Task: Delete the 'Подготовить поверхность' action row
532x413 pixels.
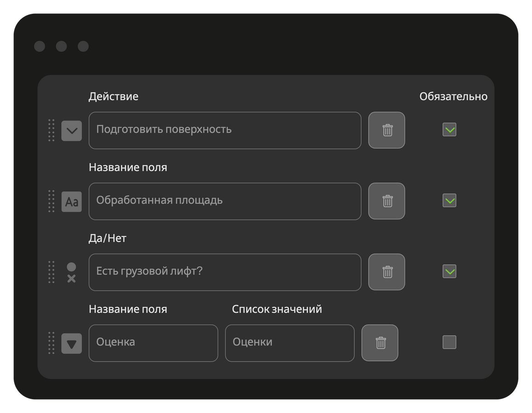Action: point(387,130)
